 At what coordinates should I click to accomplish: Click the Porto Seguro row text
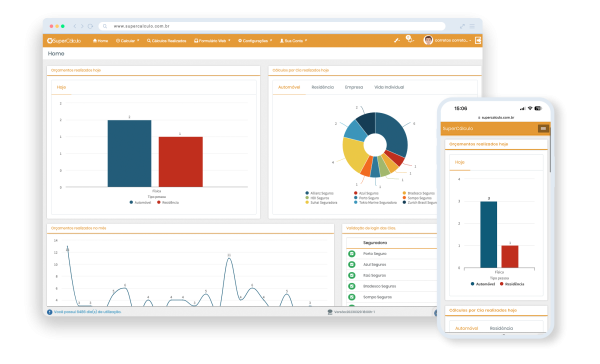(x=375, y=253)
